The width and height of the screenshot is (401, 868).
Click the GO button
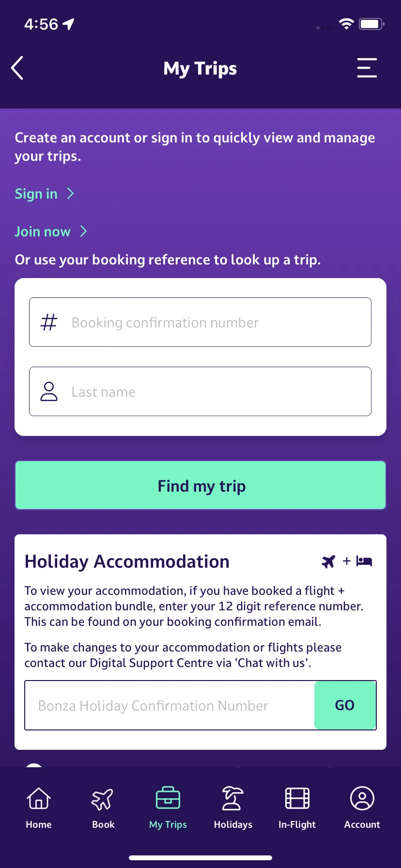pyautogui.click(x=345, y=705)
